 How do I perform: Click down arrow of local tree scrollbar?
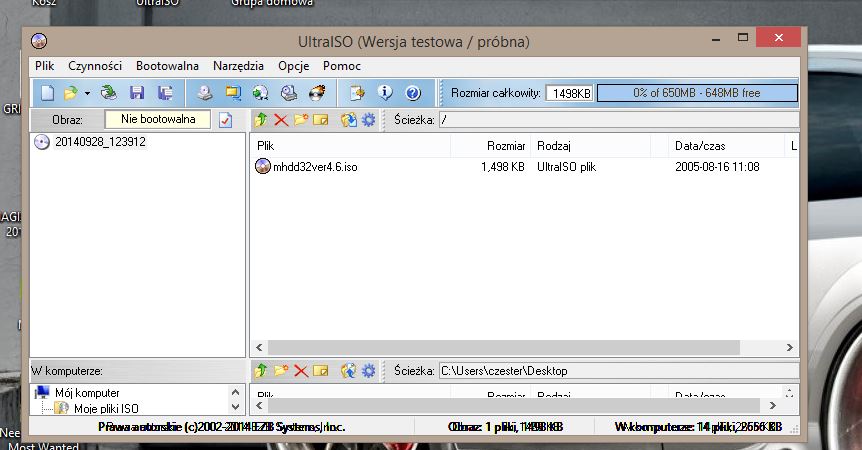(x=235, y=407)
